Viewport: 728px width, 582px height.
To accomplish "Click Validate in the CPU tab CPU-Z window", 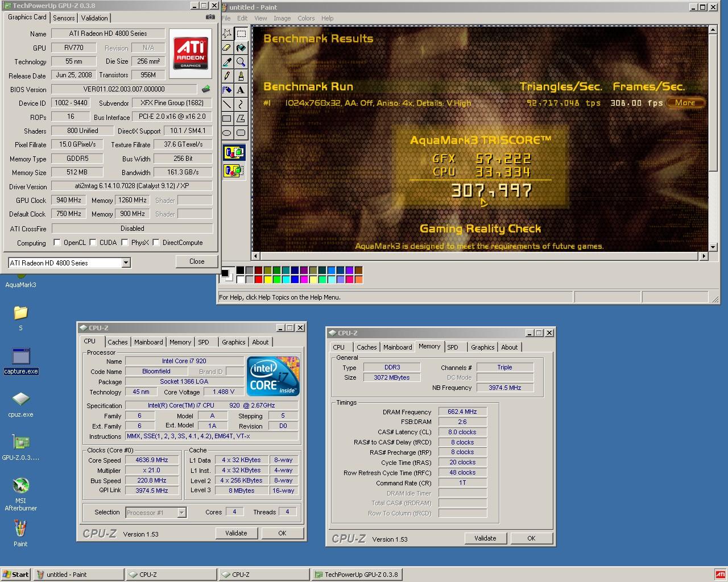I will coord(236,533).
